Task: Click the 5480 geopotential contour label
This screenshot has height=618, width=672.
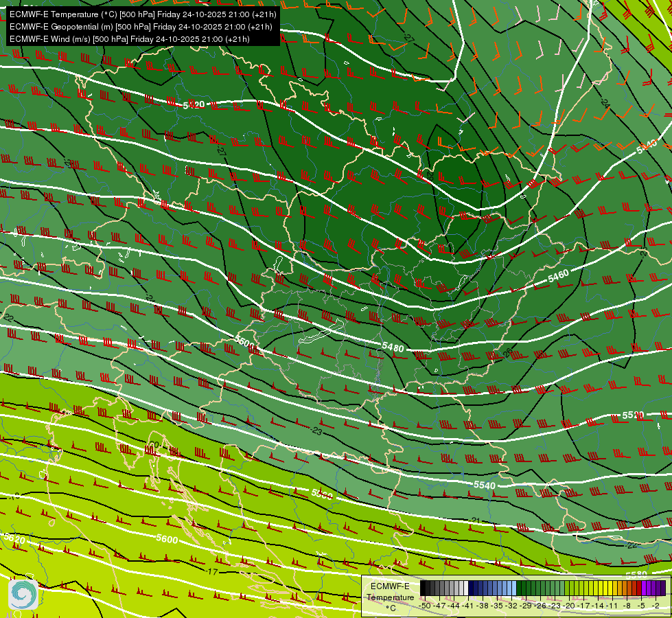Action: (393, 347)
